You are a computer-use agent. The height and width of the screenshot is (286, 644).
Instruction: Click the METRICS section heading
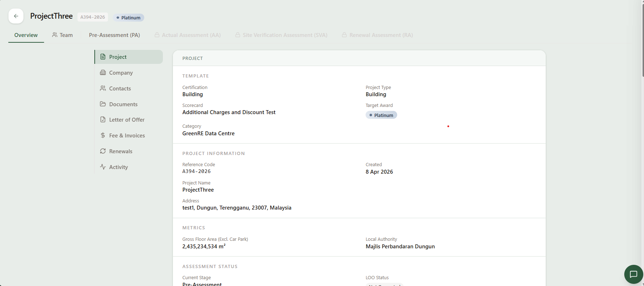coord(194,228)
